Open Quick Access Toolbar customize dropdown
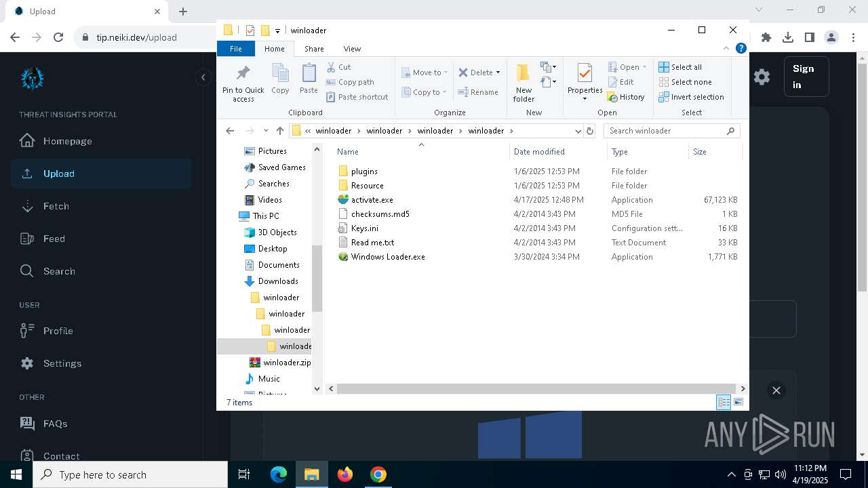 [277, 30]
